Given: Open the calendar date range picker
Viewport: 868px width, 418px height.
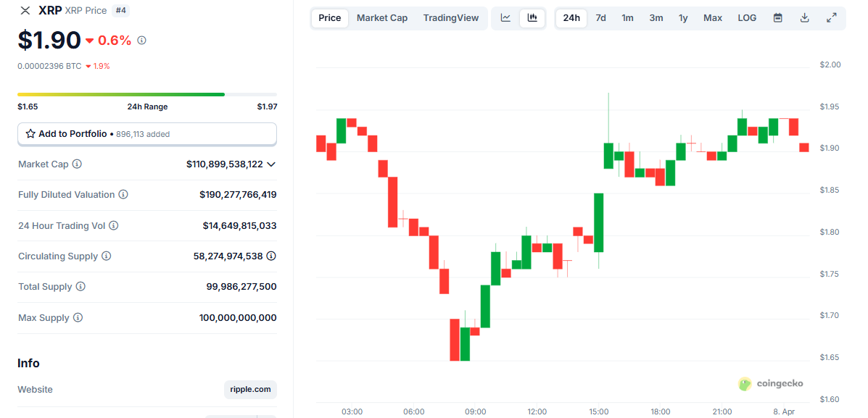Looking at the screenshot, I should point(777,18).
